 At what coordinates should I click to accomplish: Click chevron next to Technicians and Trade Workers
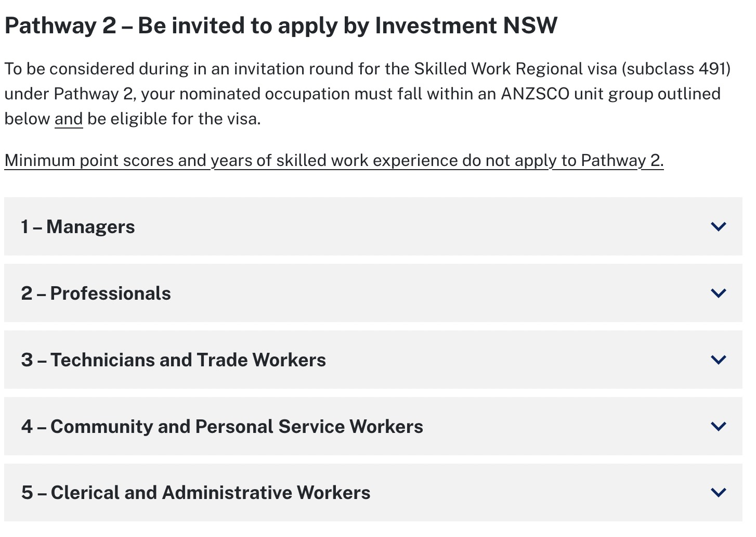point(718,360)
